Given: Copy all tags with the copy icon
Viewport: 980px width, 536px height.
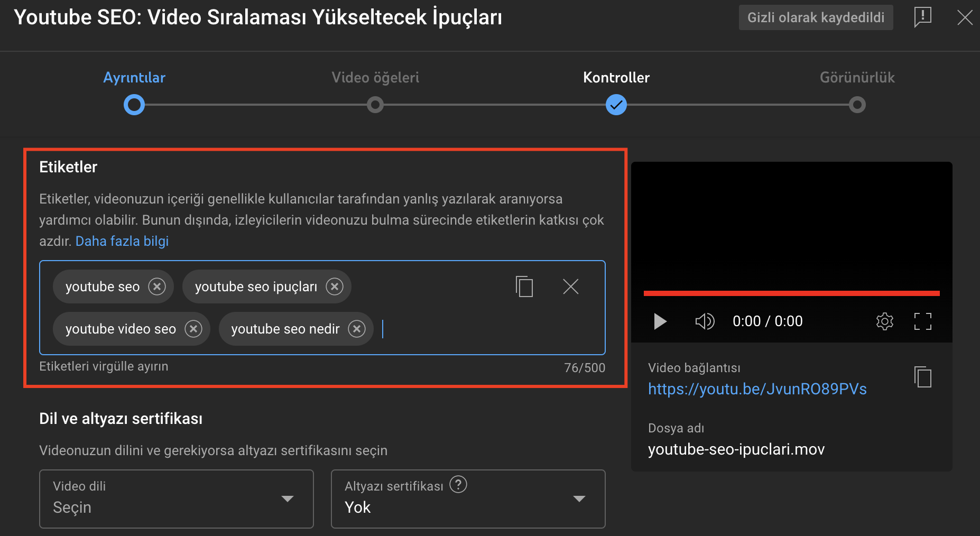Looking at the screenshot, I should pos(524,287).
